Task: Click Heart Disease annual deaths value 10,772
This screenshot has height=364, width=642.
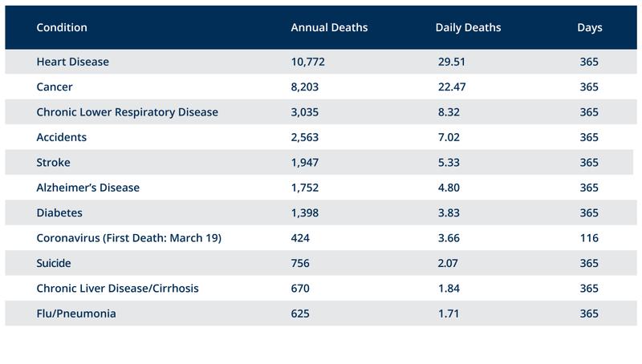Action: click(x=307, y=62)
